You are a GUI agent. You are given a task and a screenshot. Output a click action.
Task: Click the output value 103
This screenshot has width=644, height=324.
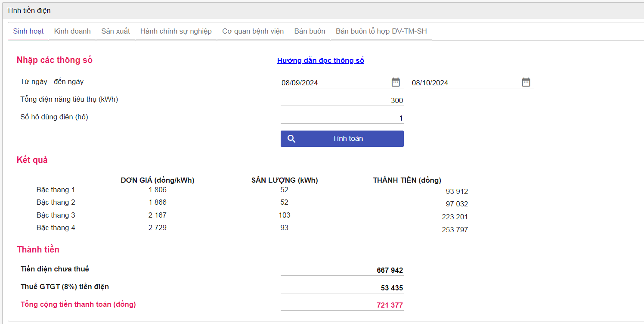tap(285, 215)
